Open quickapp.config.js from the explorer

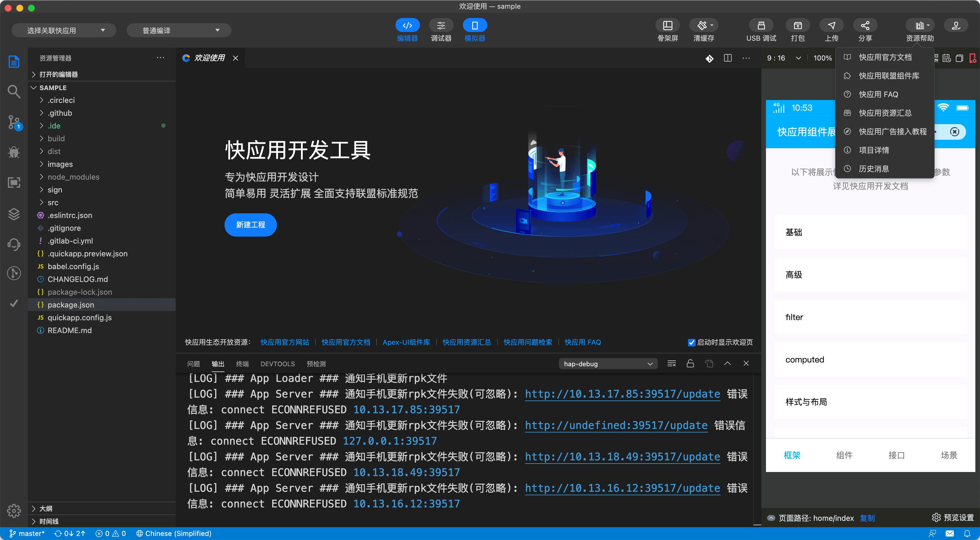click(79, 318)
